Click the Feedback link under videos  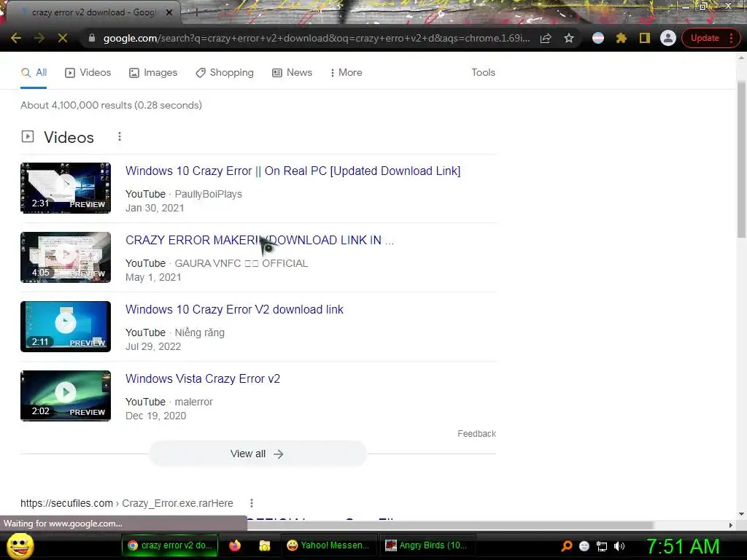pos(476,434)
